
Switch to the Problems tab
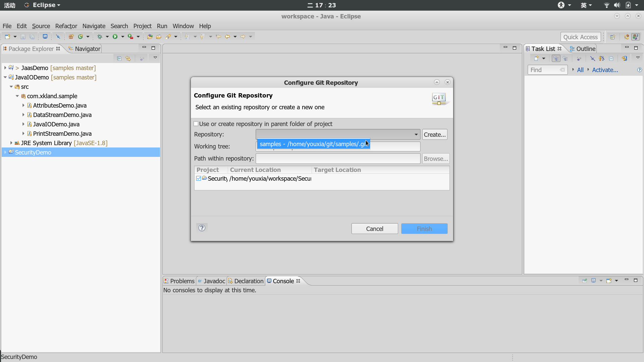click(179, 281)
